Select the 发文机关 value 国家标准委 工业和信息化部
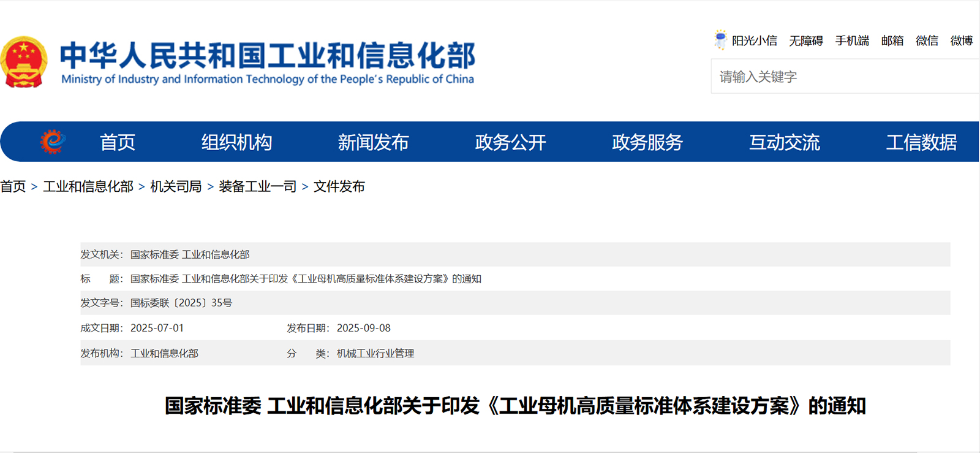Image resolution: width=980 pixels, height=453 pixels. pyautogui.click(x=190, y=254)
